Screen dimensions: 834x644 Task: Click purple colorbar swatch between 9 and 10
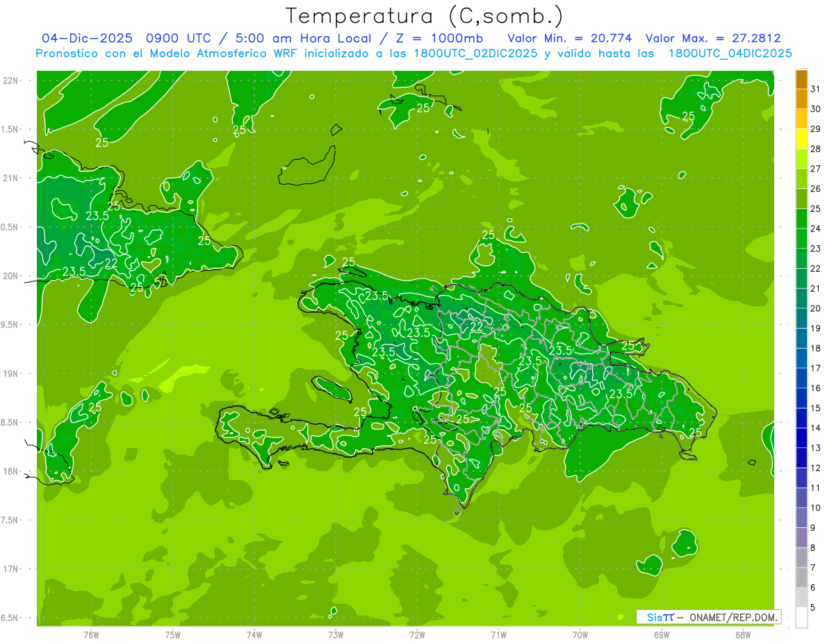pyautogui.click(x=801, y=518)
